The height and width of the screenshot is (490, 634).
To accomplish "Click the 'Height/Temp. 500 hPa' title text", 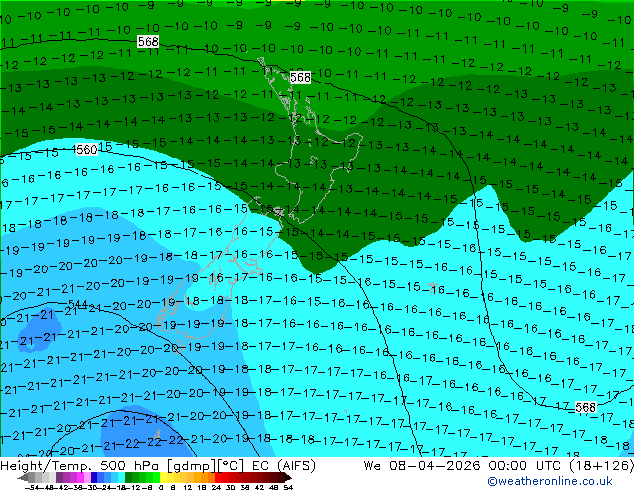I will point(80,466).
